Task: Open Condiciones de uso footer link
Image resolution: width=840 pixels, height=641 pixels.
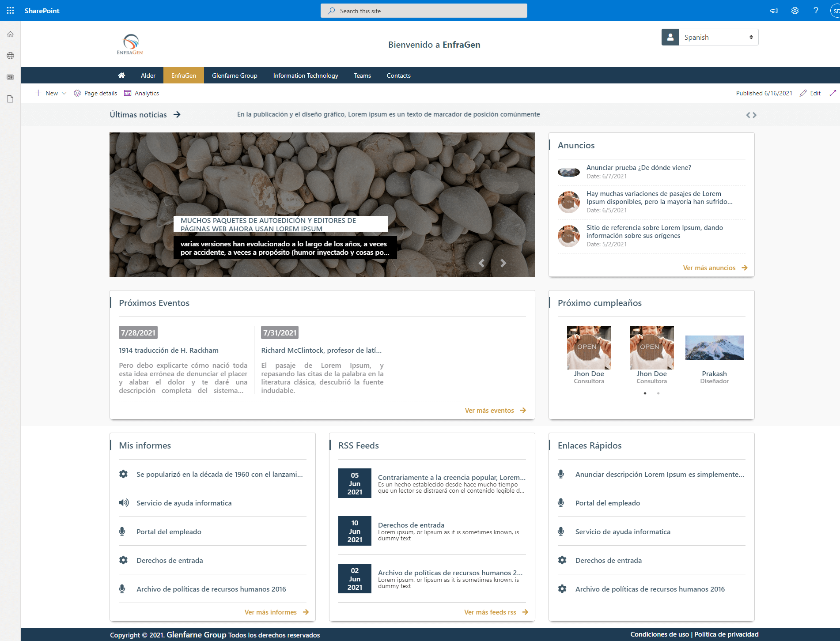Action: (x=659, y=634)
